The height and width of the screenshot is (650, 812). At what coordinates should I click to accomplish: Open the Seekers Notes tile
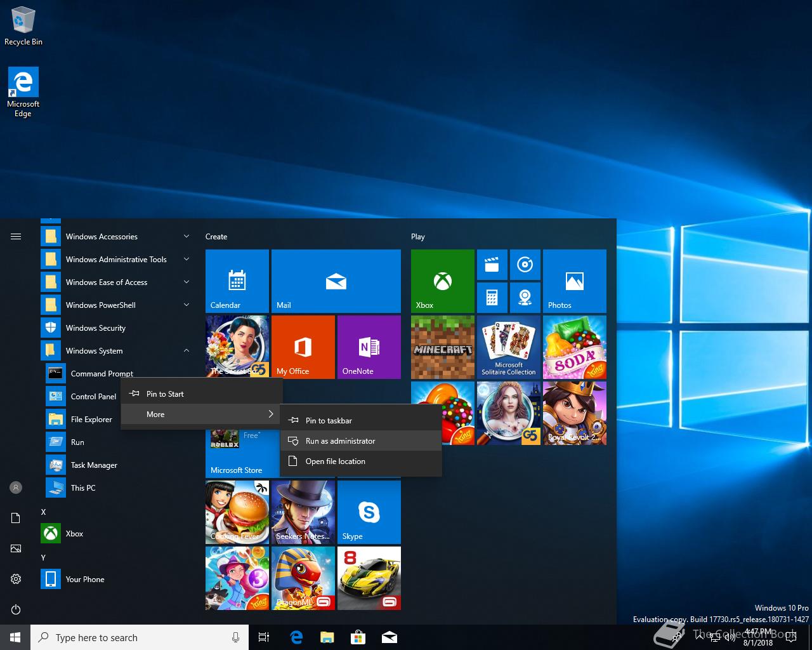tap(303, 512)
